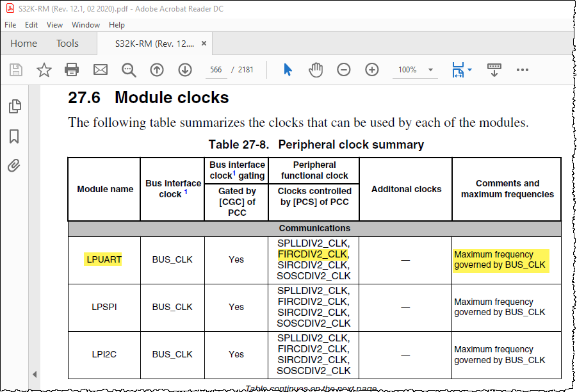Viewport: 577px width, 392px height.
Task: Switch to Read Mode view
Action: tap(494, 70)
